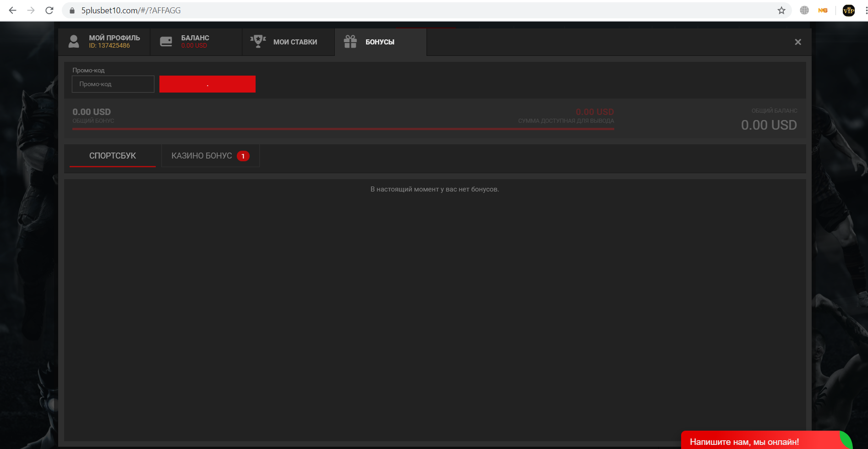Open the Мой профиль tab
This screenshot has height=449, width=868.
pos(104,42)
